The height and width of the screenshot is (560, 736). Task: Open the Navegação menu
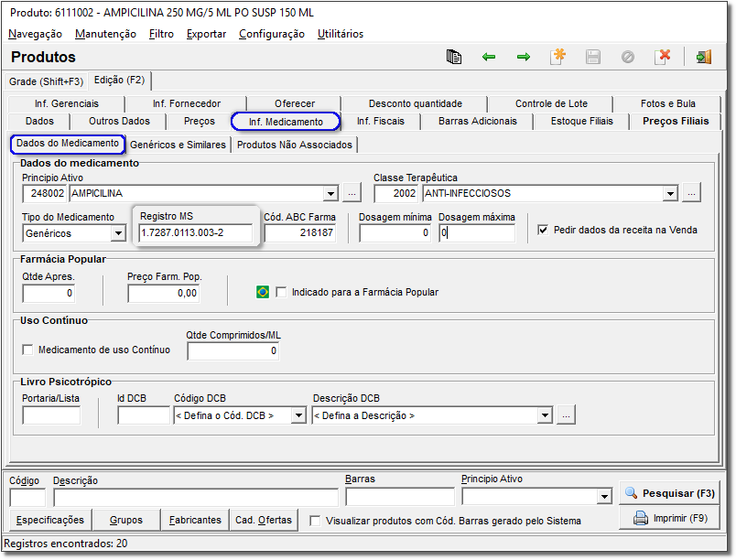[x=35, y=34]
